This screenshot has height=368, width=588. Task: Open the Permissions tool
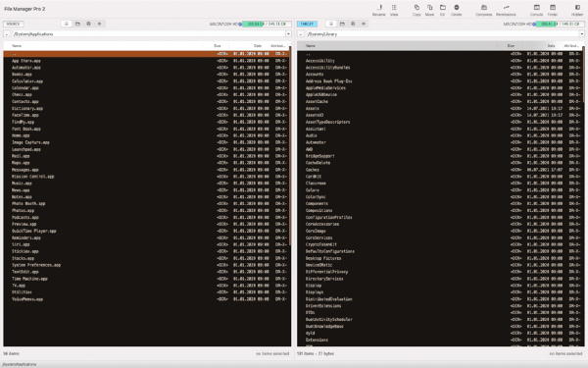(x=506, y=10)
